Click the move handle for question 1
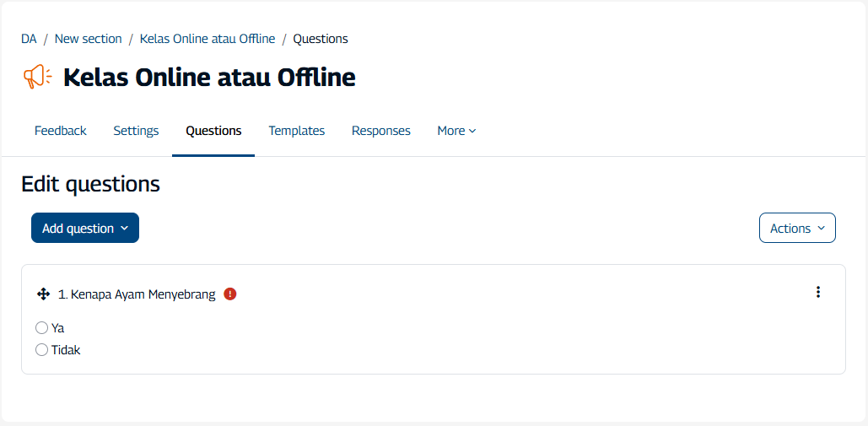This screenshot has height=426, width=868. click(x=44, y=294)
